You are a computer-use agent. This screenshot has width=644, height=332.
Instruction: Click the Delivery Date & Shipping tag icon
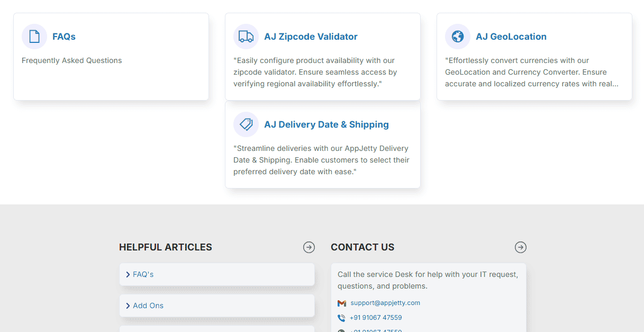point(246,124)
